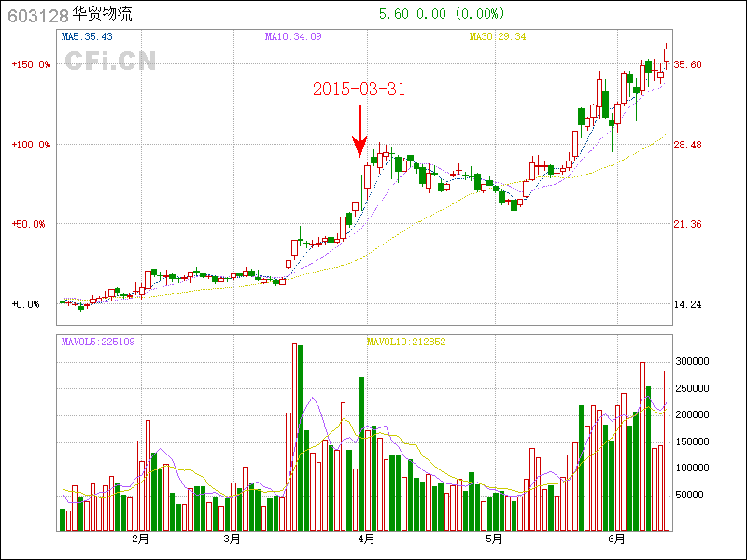
Task: Select the 2月 month marker
Action: (141, 539)
